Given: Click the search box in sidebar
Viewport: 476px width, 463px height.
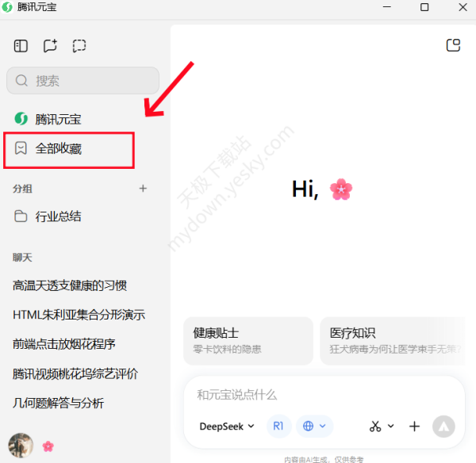Looking at the screenshot, I should [83, 81].
